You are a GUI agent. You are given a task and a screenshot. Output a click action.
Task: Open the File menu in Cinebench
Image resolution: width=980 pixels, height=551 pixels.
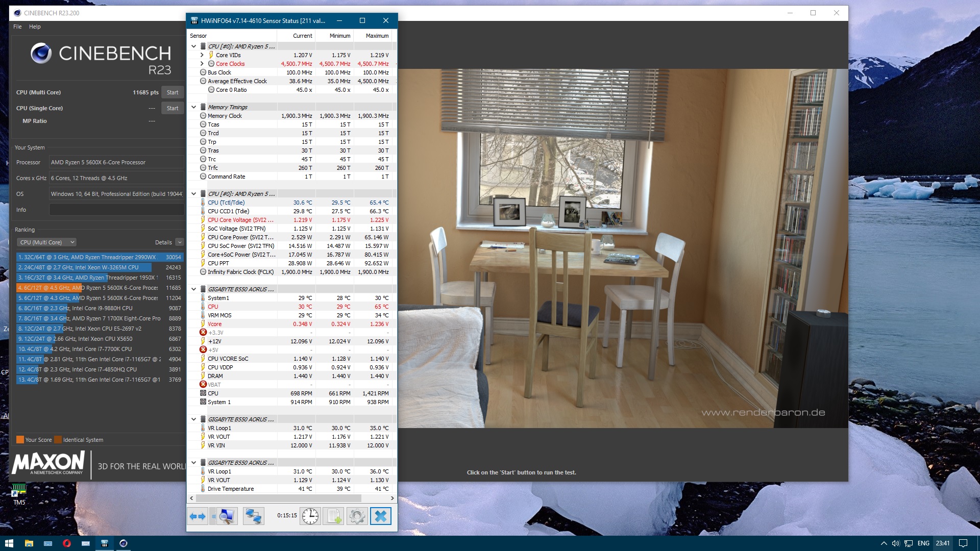click(x=17, y=27)
